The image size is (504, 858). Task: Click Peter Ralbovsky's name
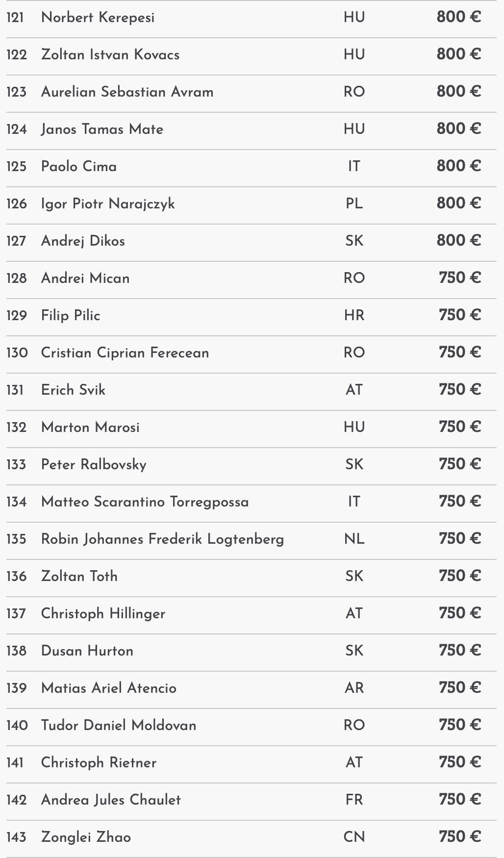[x=94, y=464]
